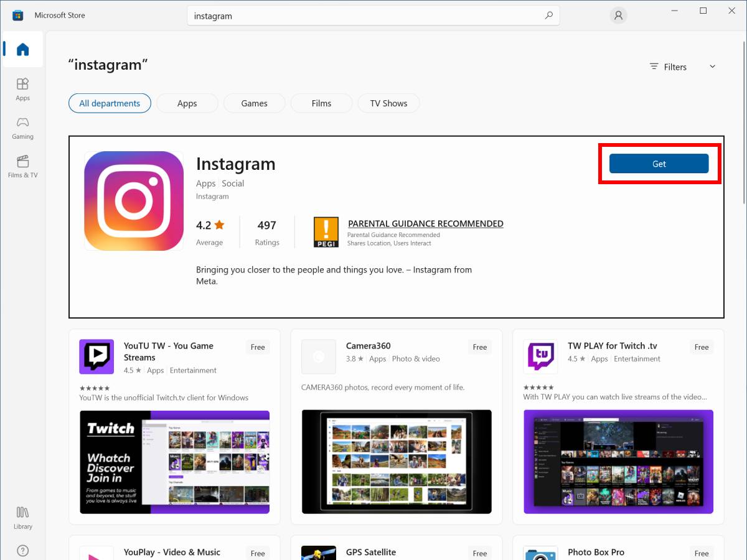Screen dimensions: 747x560
Task: Open the user profile account icon
Action: (x=618, y=16)
